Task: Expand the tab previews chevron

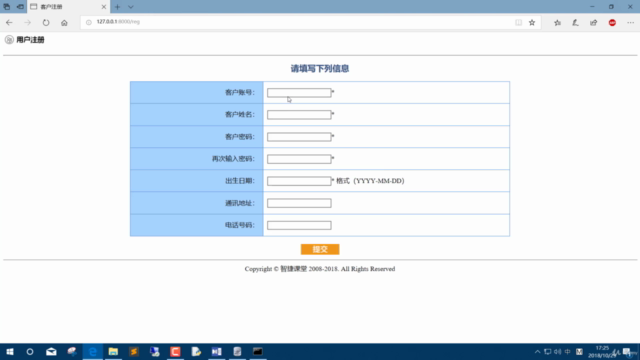Action: 131,7
